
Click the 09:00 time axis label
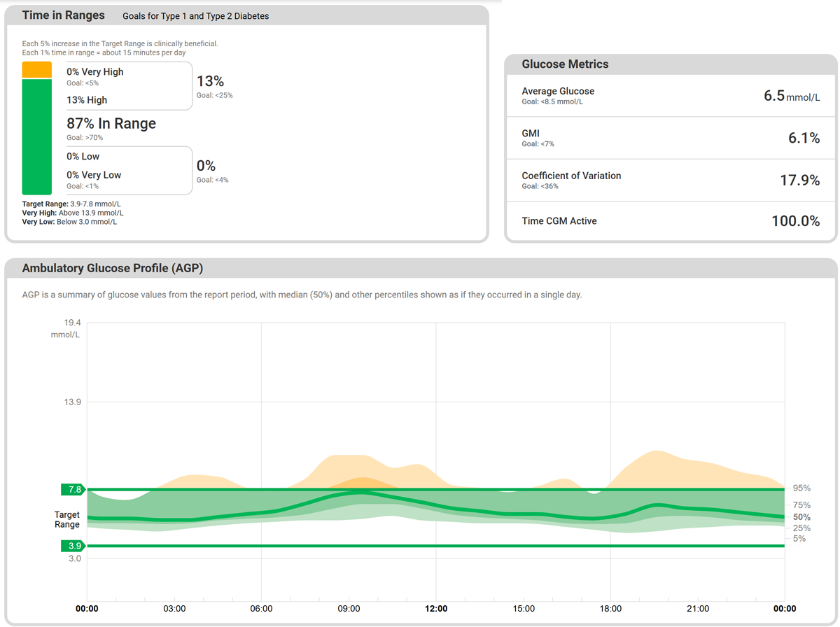[349, 609]
